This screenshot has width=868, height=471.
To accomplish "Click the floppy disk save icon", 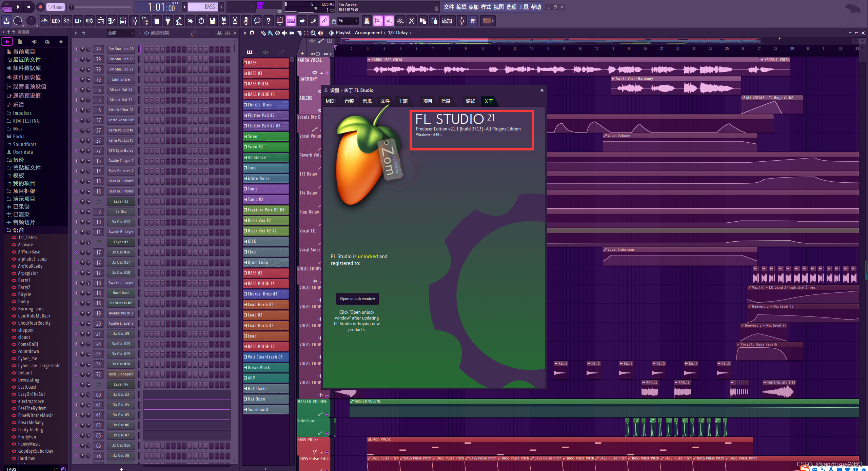I will click(x=213, y=21).
